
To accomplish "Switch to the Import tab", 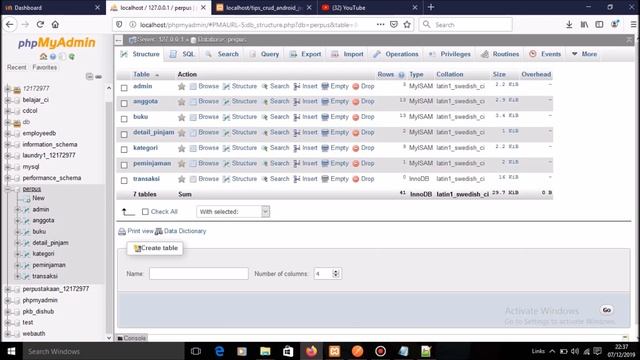I will tap(347, 54).
